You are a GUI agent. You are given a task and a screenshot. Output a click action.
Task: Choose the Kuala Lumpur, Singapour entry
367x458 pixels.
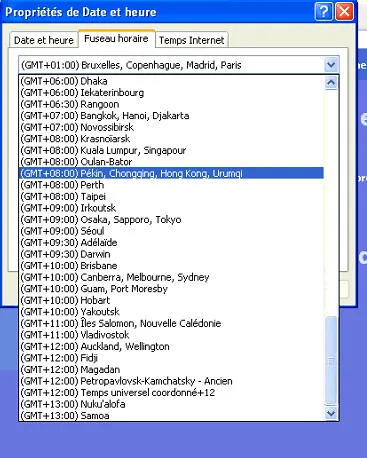pyautogui.click(x=171, y=150)
